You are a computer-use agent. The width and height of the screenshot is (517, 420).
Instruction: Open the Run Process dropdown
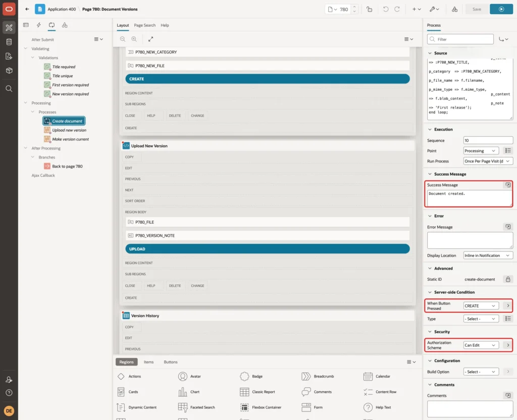tap(488, 161)
